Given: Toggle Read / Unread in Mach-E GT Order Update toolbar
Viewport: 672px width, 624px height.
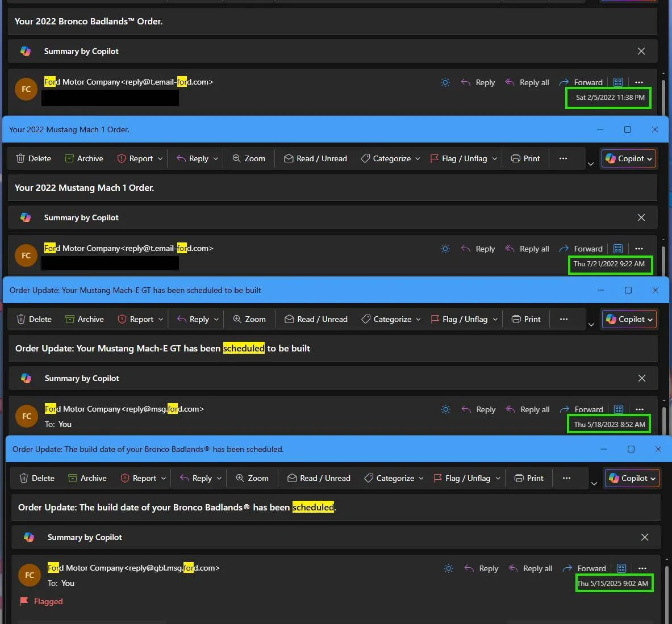Looking at the screenshot, I should (316, 319).
